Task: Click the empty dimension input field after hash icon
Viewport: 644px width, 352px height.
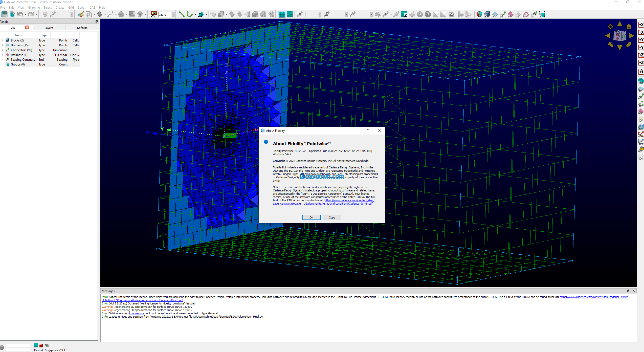Action: [313, 14]
